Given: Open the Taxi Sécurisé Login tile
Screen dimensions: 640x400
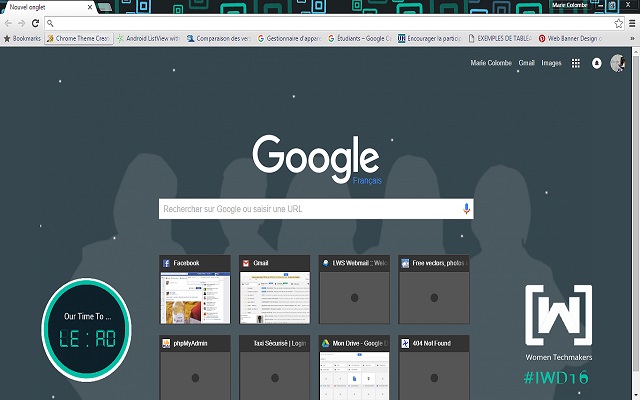Looking at the screenshot, I should (x=275, y=368).
